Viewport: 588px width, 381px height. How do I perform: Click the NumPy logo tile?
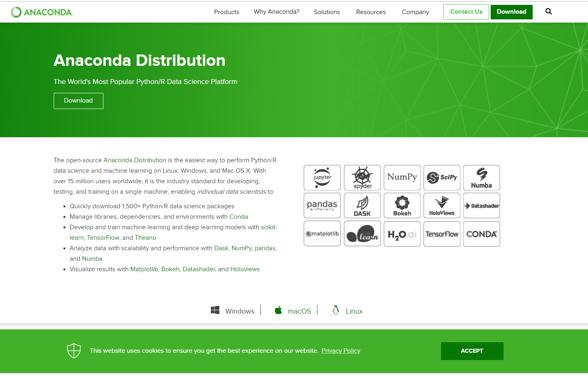[402, 178]
